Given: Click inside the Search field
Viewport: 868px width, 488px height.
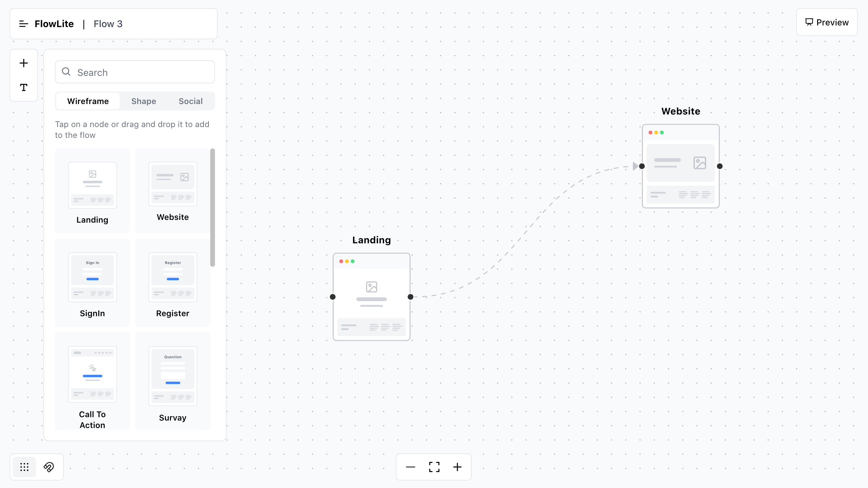Looking at the screenshot, I should [x=135, y=72].
